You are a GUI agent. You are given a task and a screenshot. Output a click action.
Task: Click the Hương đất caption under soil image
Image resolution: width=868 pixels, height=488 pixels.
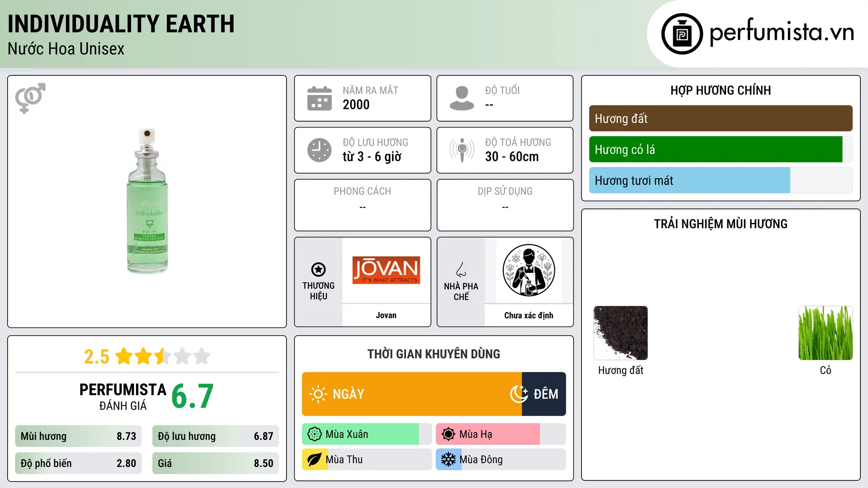(x=620, y=370)
